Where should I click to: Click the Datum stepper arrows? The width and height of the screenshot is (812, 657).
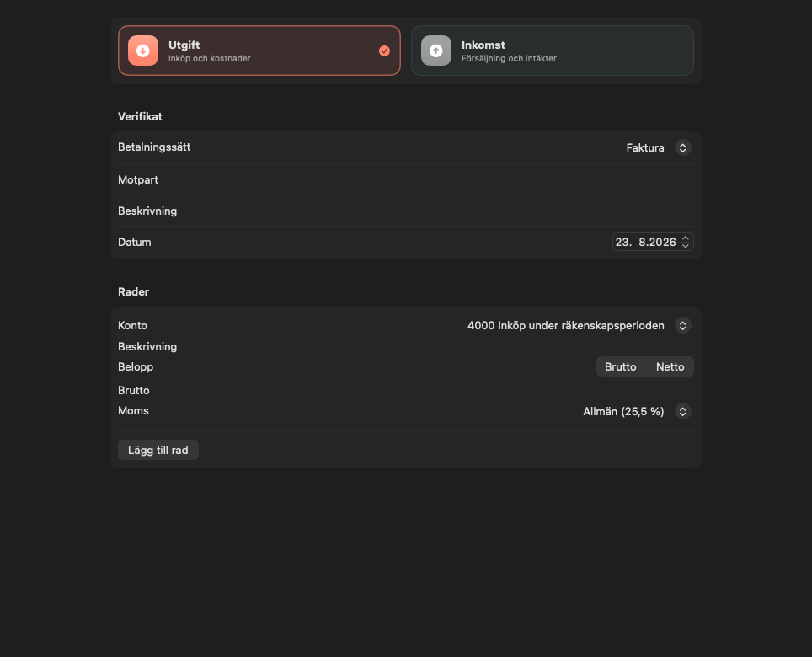tap(685, 242)
